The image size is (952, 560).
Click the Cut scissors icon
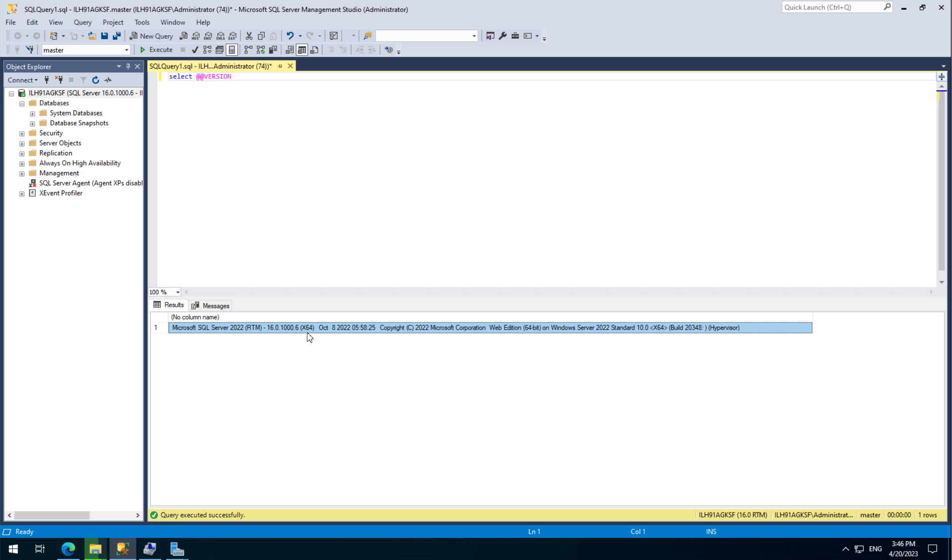pos(249,36)
